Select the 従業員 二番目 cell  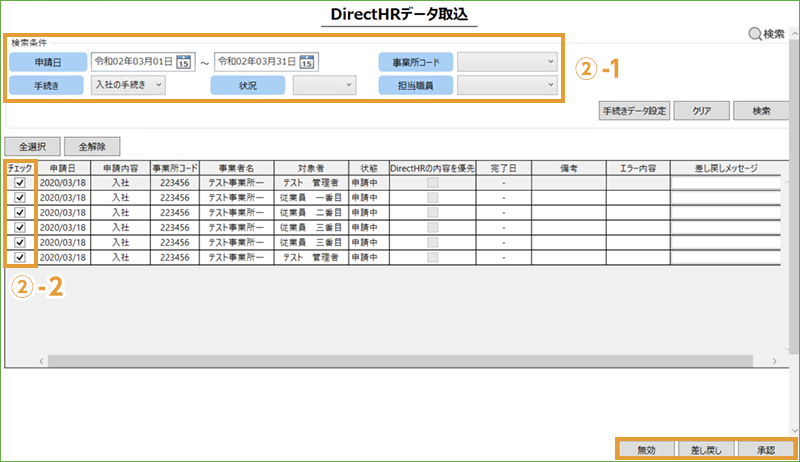(x=311, y=212)
